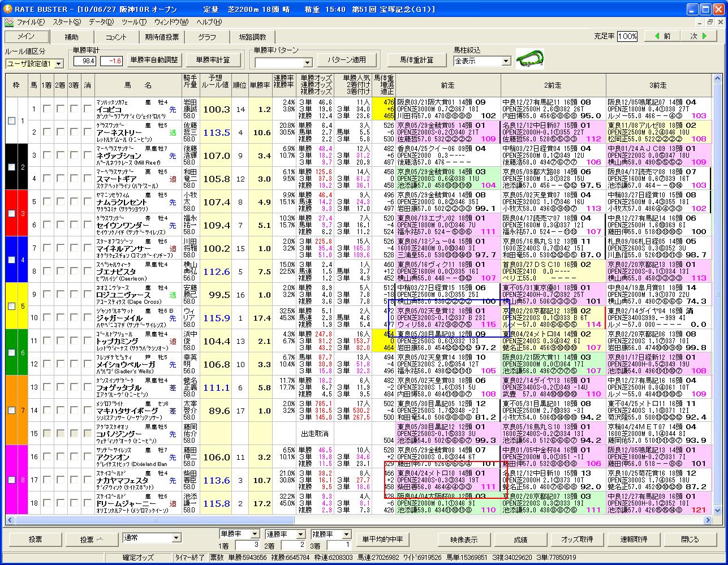
Task: Apply the pattern with パターン適用
Action: coord(347,59)
